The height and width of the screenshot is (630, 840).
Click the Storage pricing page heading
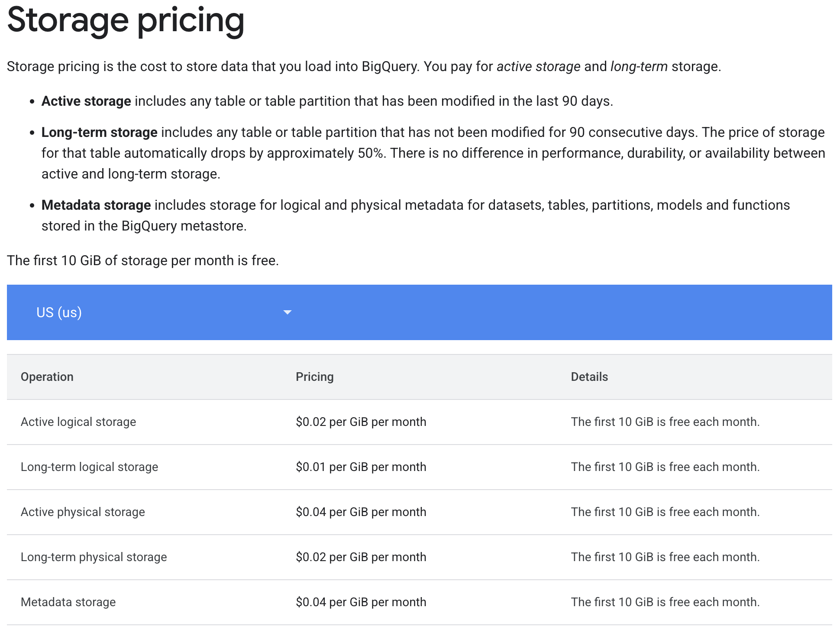click(x=126, y=20)
